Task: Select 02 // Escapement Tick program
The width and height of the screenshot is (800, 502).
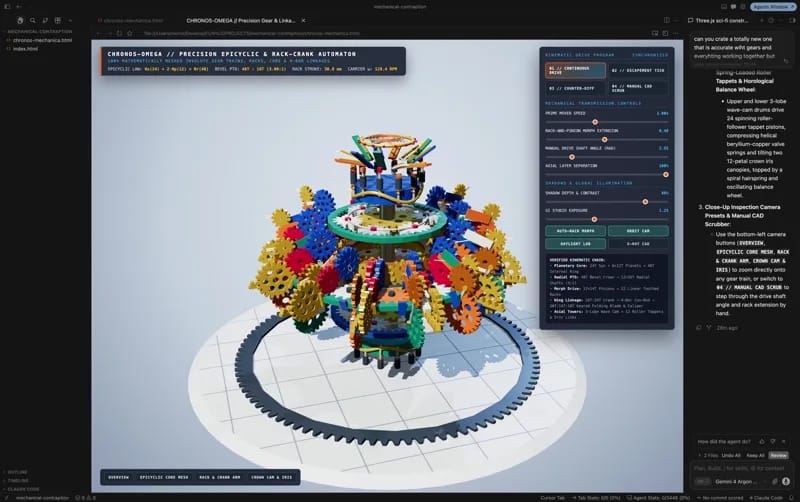Action: pyautogui.click(x=638, y=70)
